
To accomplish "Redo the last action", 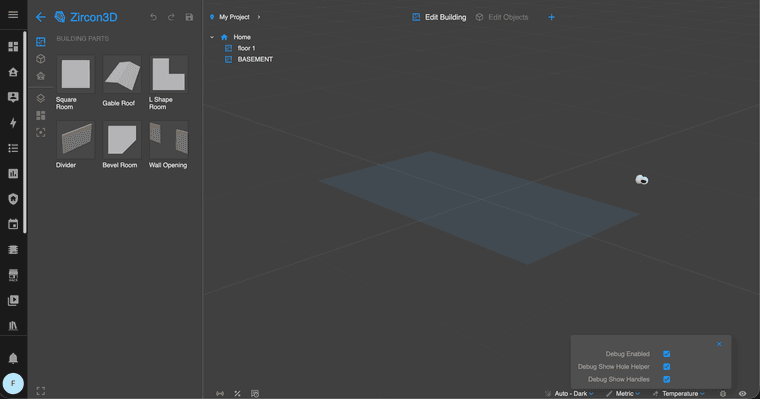I will point(171,17).
